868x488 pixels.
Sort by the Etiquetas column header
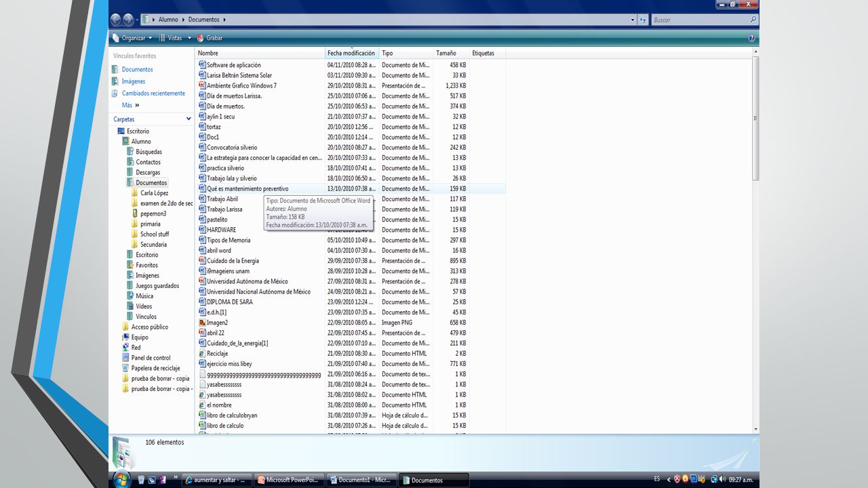[488, 53]
